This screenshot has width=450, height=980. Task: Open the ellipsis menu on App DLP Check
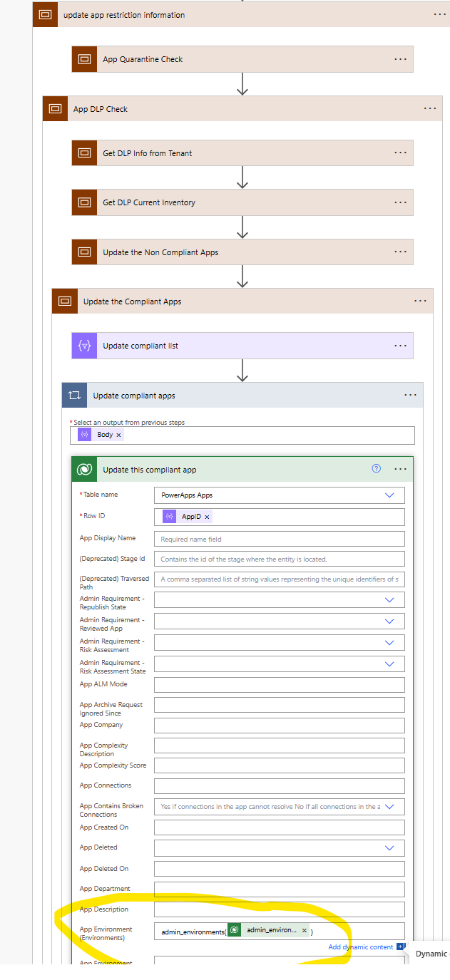coord(430,108)
